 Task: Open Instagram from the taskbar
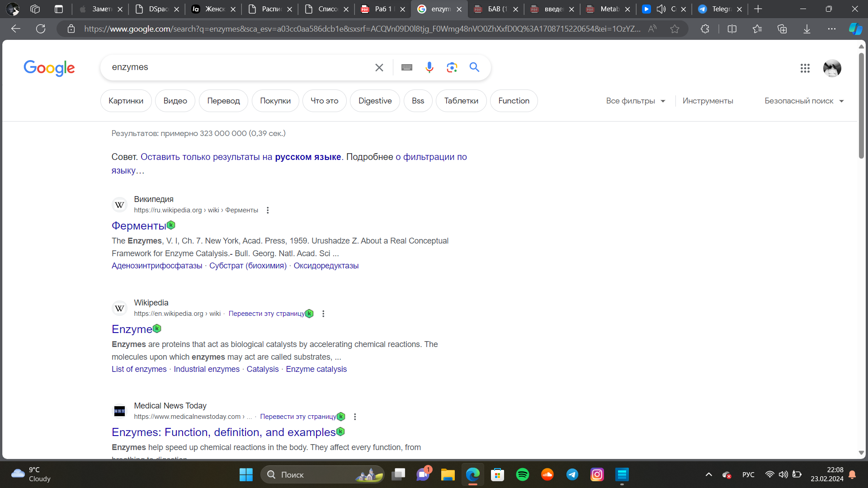tap(597, 474)
